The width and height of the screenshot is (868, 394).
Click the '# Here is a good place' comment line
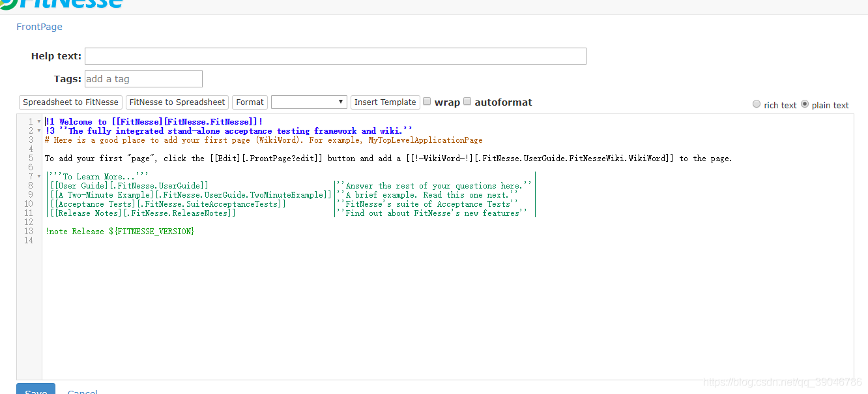pyautogui.click(x=264, y=140)
